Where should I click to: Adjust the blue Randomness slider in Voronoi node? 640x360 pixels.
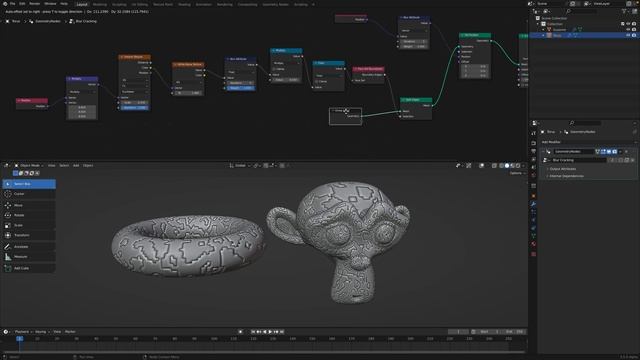(134, 108)
